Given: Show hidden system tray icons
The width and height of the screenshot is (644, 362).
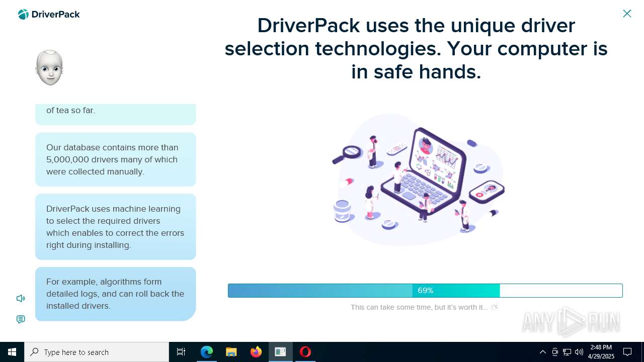Looking at the screenshot, I should 542,352.
